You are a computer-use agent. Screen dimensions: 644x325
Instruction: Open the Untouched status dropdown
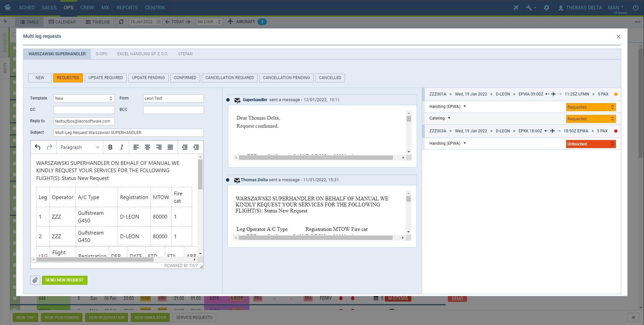[x=591, y=144]
